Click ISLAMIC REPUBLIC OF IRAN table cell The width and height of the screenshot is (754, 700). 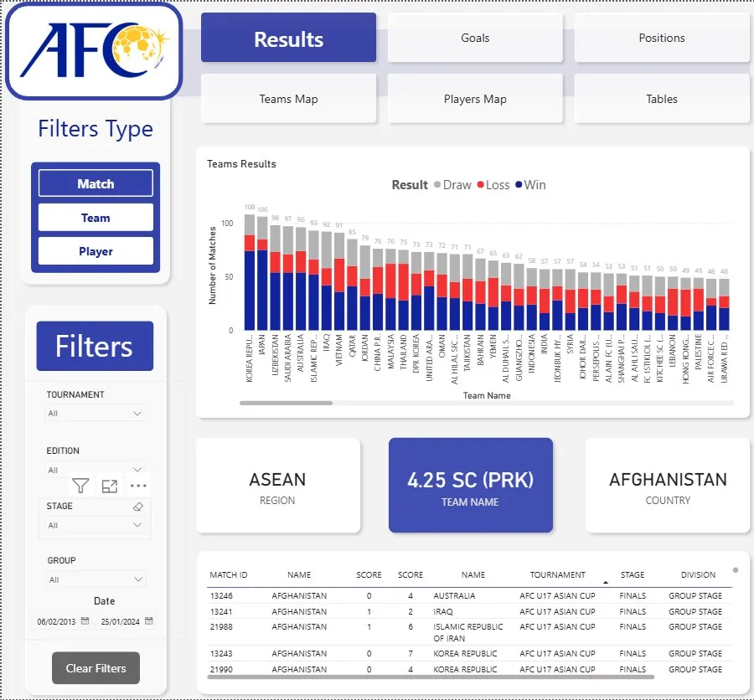tap(467, 632)
